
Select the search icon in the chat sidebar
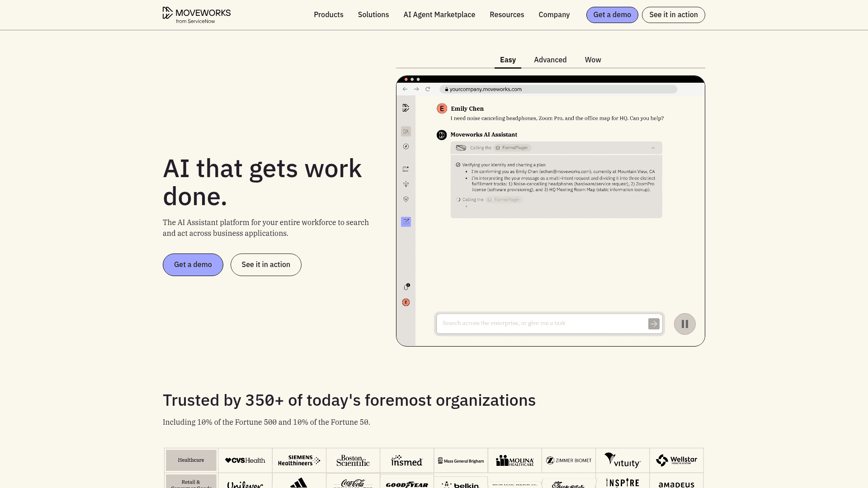click(x=406, y=131)
